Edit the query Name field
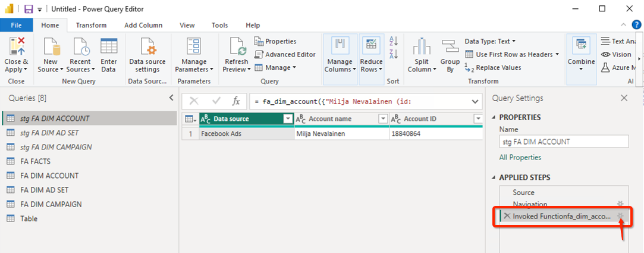 click(564, 142)
